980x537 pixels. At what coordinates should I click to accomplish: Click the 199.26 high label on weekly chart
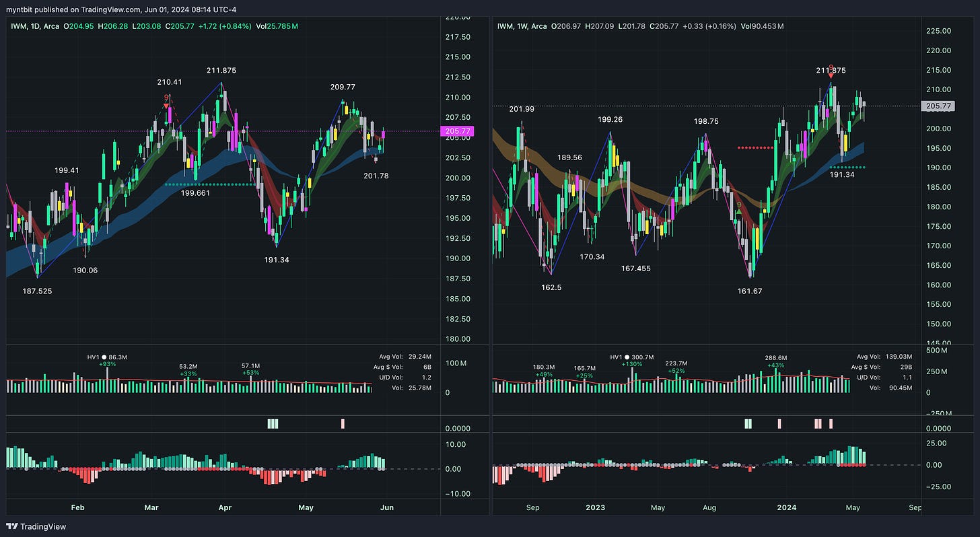(x=610, y=120)
